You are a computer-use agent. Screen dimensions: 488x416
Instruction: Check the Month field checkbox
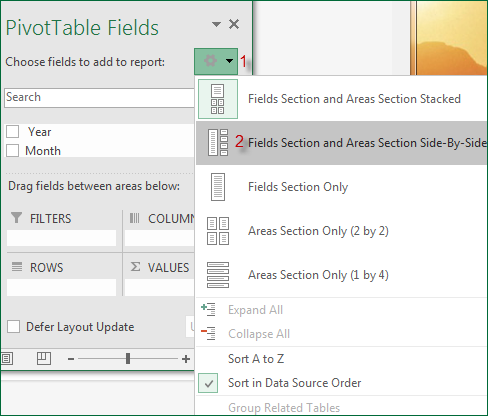tap(12, 150)
